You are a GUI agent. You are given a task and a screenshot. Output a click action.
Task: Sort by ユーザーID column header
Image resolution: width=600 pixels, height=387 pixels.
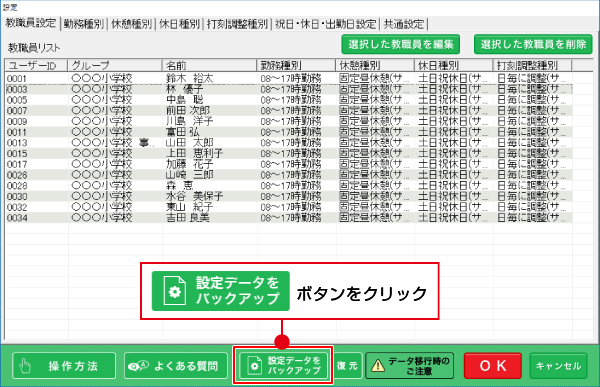pos(36,65)
